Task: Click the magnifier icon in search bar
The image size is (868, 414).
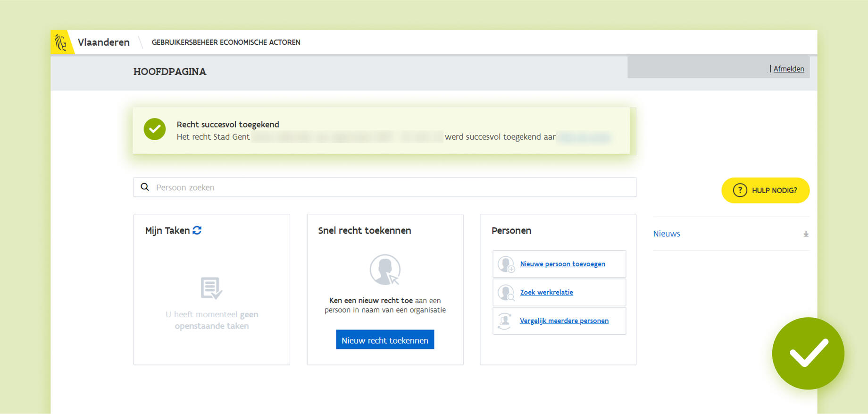Action: (x=145, y=187)
